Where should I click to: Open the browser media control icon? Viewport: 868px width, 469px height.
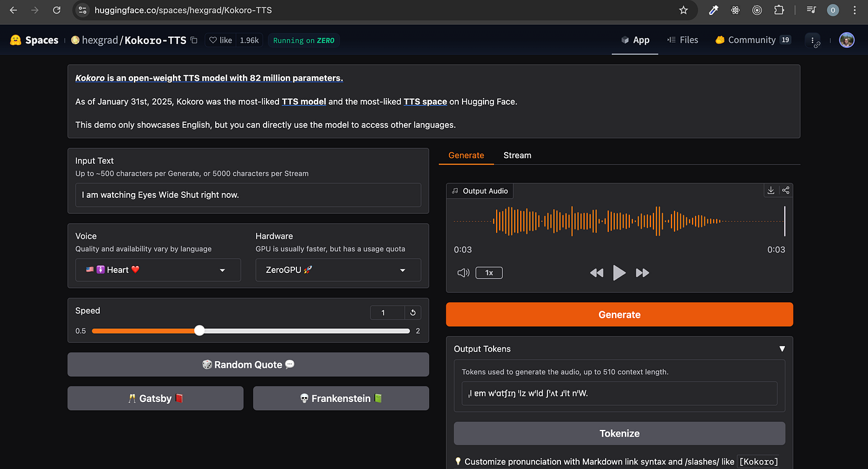(x=811, y=10)
